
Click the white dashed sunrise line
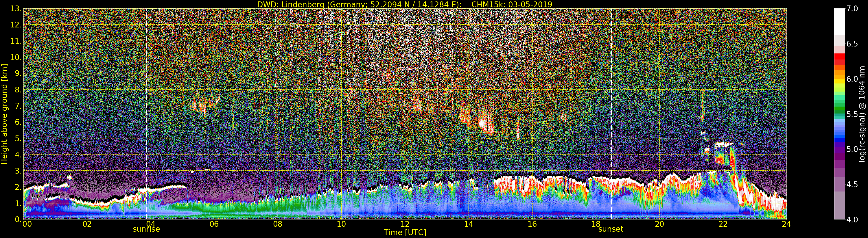pyautogui.click(x=146, y=114)
